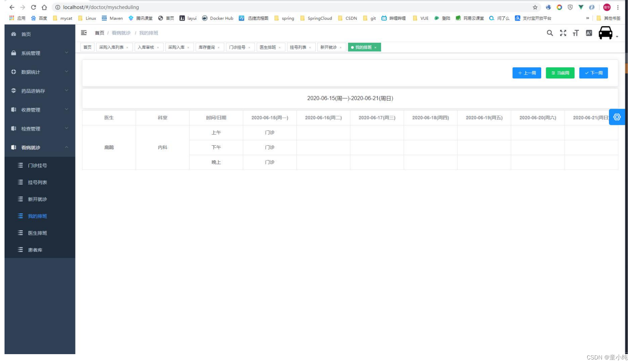Go back in browser history
This screenshot has height=364, width=634.
[11, 7]
